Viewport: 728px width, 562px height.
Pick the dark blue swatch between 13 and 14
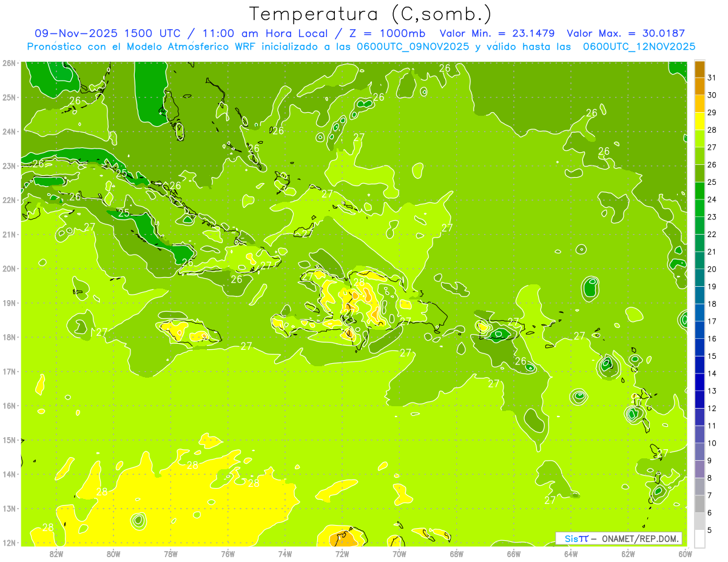click(x=699, y=382)
